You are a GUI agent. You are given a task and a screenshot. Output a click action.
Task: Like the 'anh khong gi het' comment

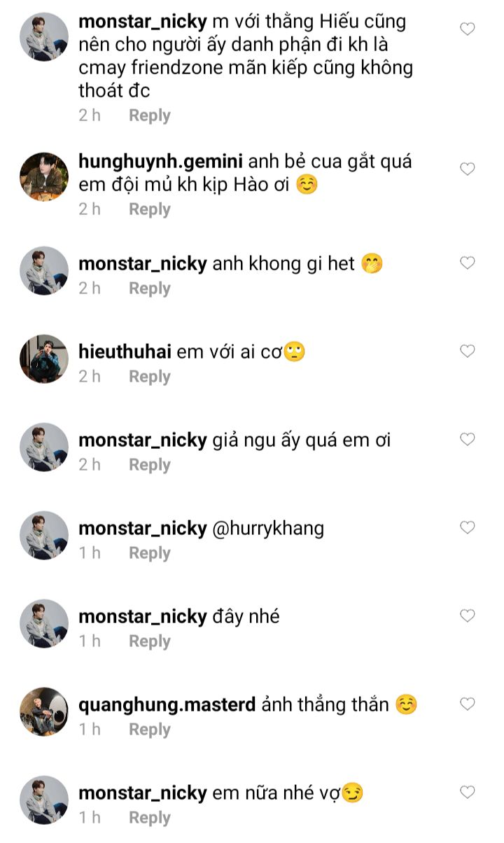coord(467,263)
